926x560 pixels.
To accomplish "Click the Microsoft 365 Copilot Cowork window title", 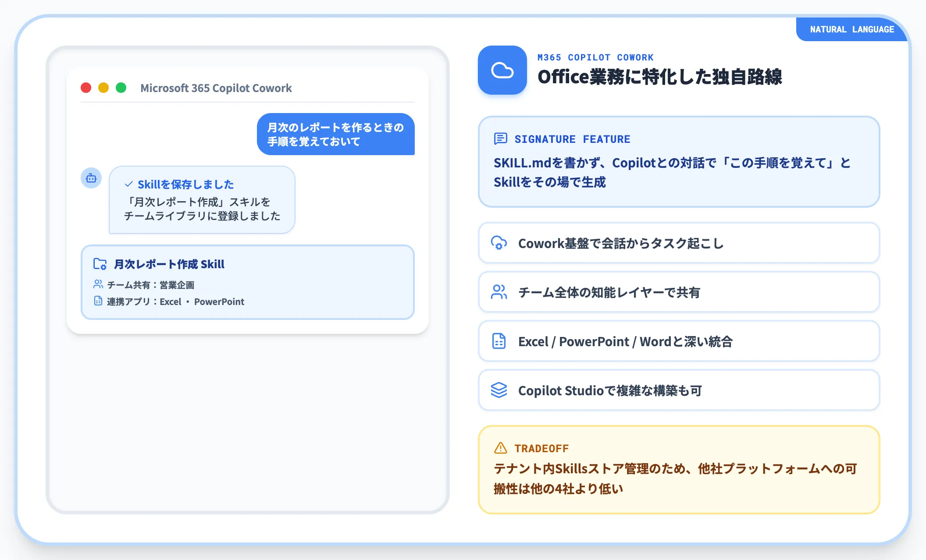I will pyautogui.click(x=216, y=88).
